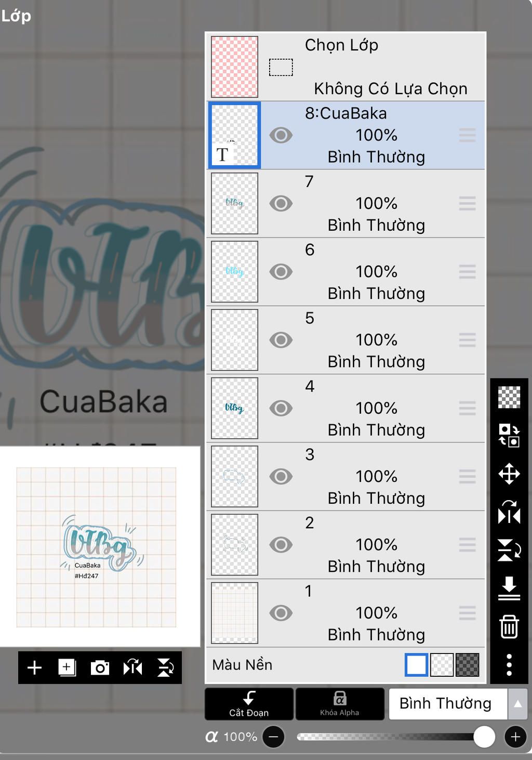Toggle visibility of layer 4
532x760 pixels.
coord(281,408)
